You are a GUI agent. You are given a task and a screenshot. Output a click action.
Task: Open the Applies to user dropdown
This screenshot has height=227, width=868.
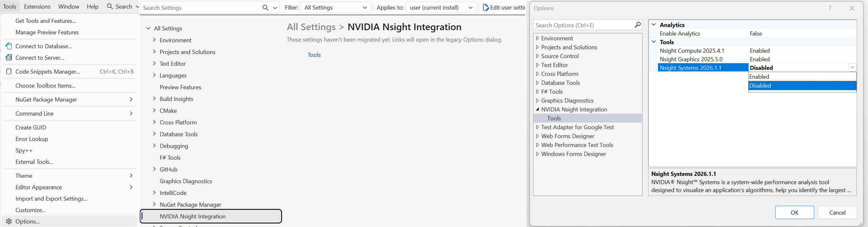click(441, 7)
